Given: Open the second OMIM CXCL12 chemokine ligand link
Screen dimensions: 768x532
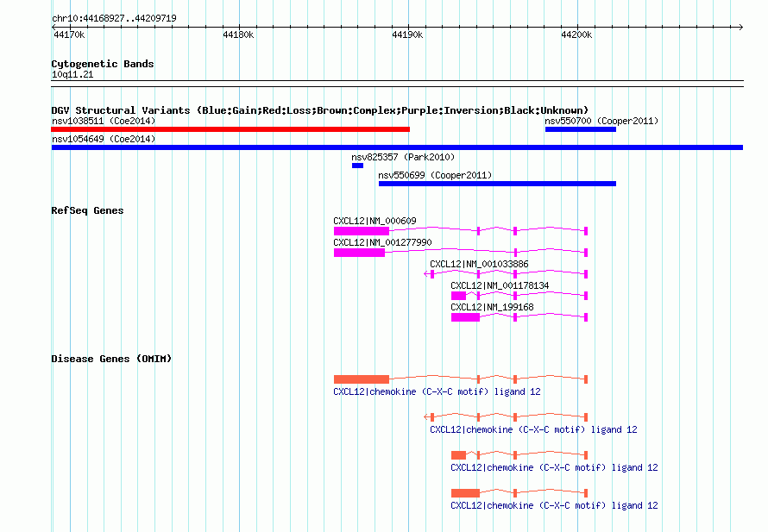Looking at the screenshot, I should (x=533, y=429).
